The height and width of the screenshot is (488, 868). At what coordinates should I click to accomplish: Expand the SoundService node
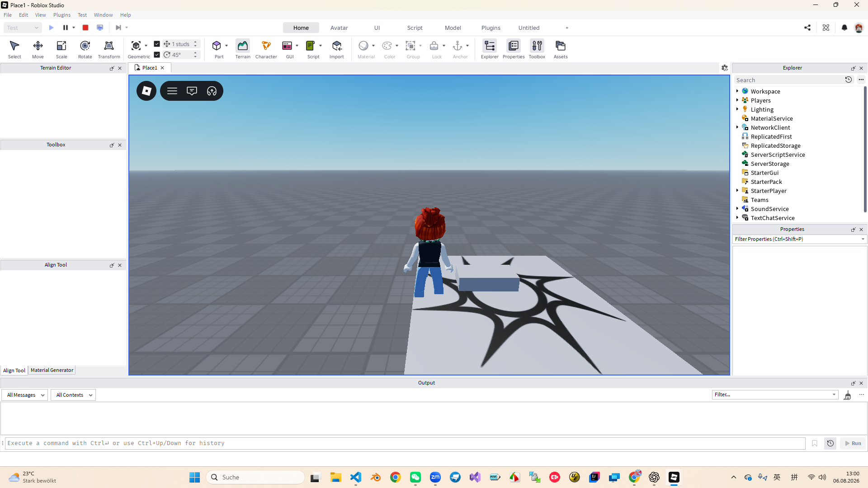737,208
